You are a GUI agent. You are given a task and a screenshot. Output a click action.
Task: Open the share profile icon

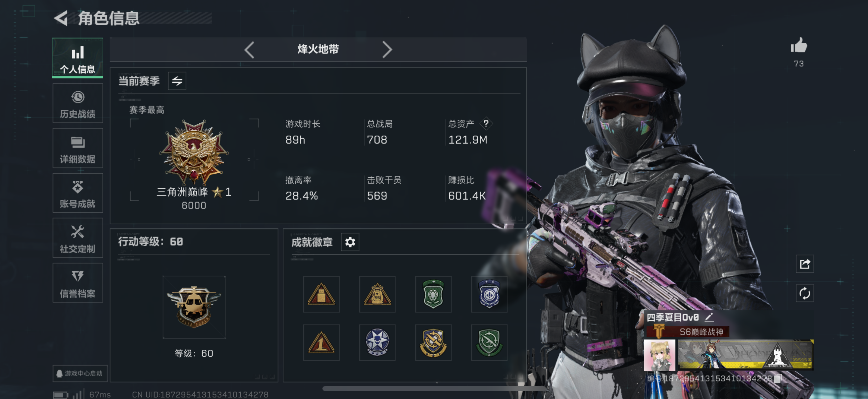click(805, 264)
